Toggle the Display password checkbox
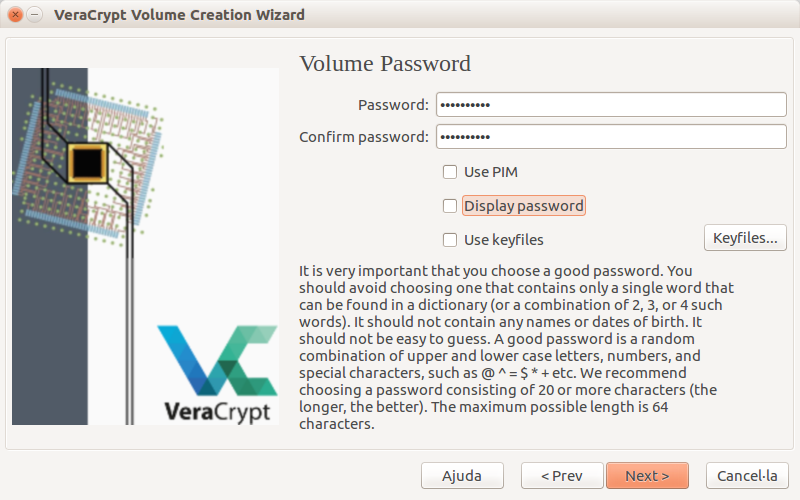This screenshot has width=800, height=500. pos(450,206)
